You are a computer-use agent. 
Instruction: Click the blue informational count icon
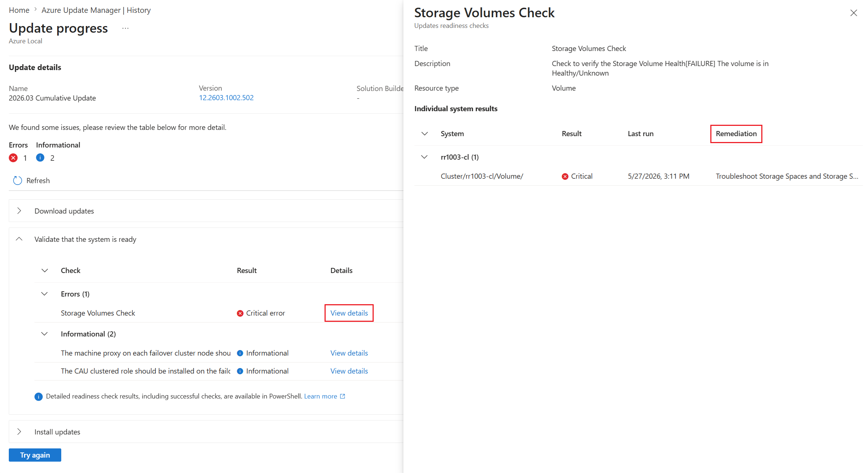[40, 158]
